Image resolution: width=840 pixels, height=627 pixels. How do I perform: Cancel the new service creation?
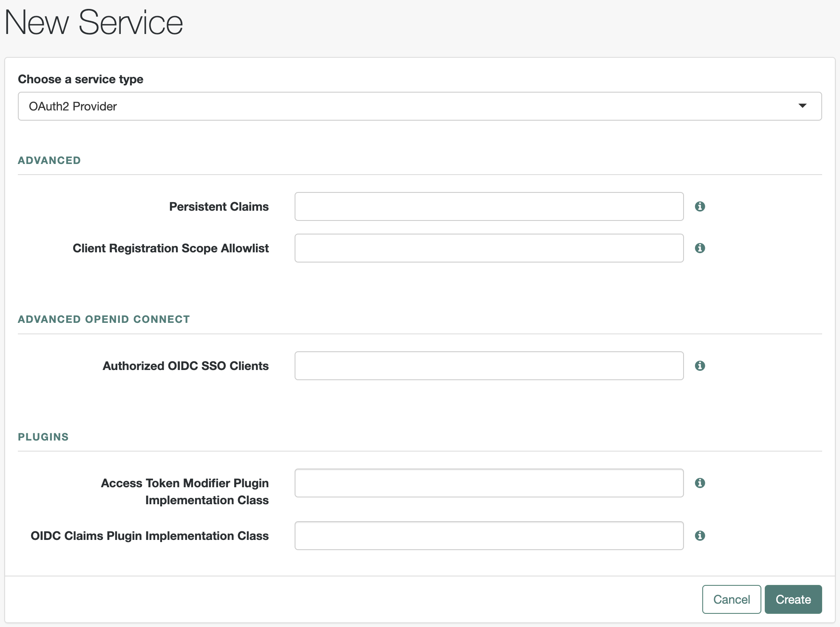731,599
